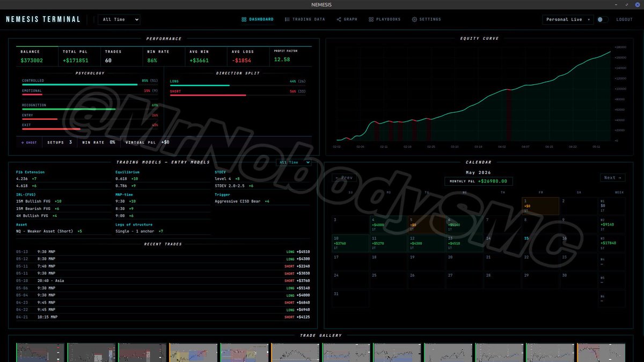Open the 04-22 9:45 MNP trade
644x362 pixels.
click(x=163, y=310)
